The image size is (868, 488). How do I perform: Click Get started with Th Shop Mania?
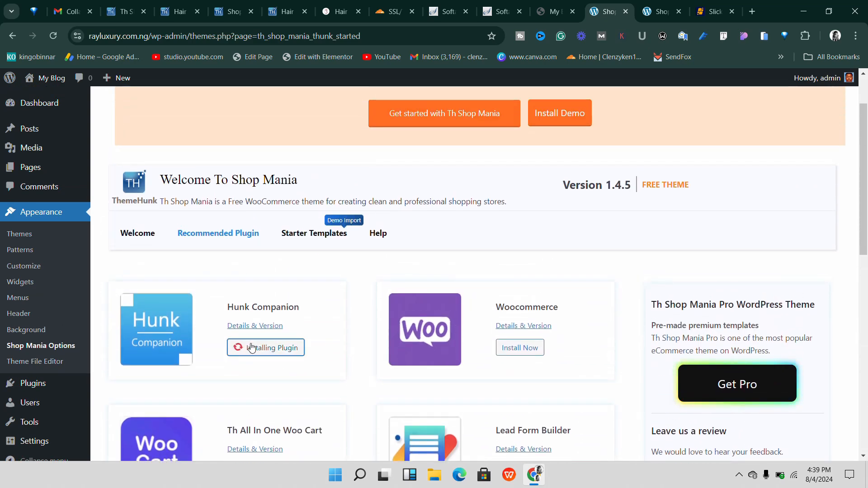(x=444, y=113)
